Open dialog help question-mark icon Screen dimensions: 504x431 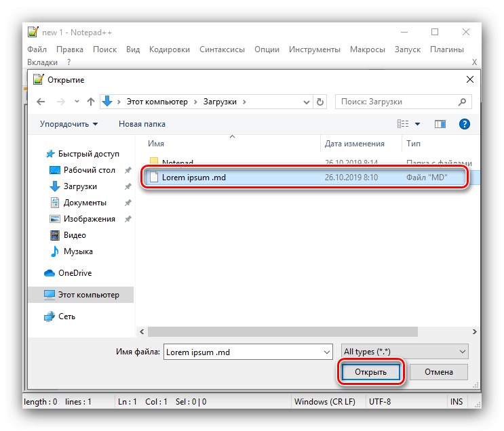(465, 124)
